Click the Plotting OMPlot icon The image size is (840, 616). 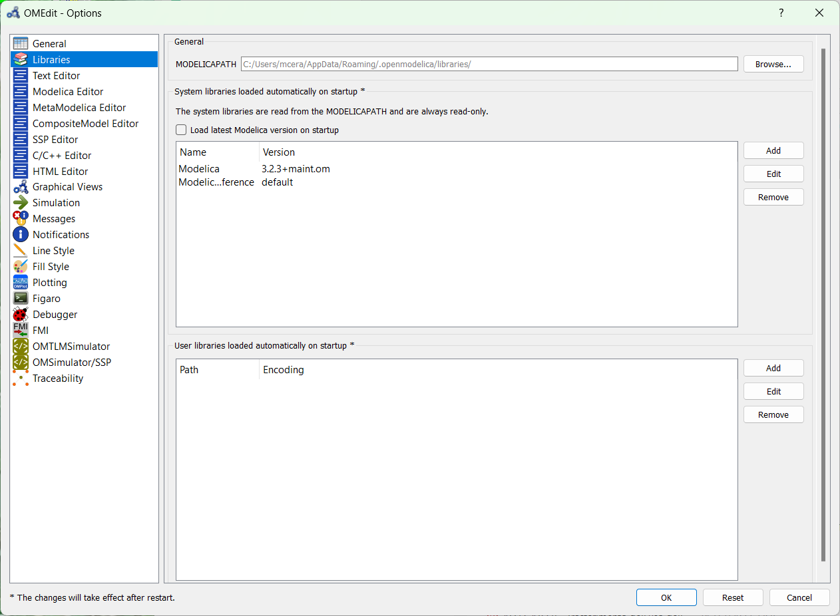click(21, 283)
